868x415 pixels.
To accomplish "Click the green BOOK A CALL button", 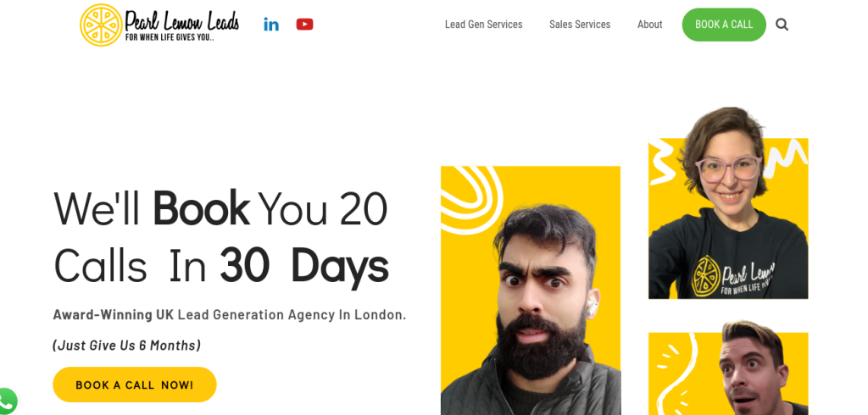I will pyautogui.click(x=724, y=25).
